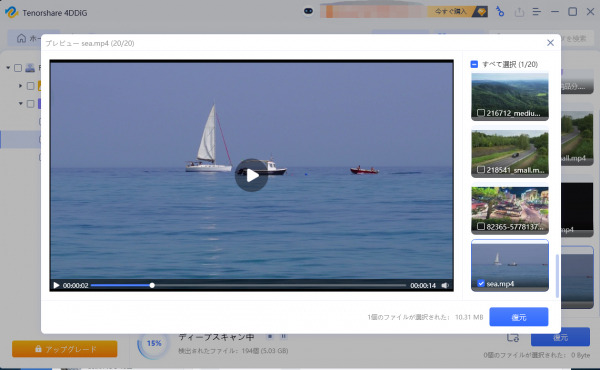The image size is (600, 370).
Task: Uncheck the sea.mp4 checkbox
Action: (481, 284)
